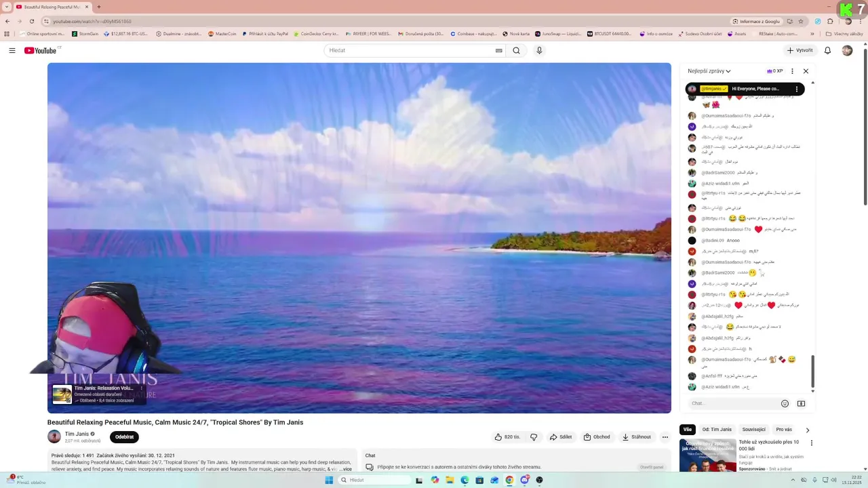Open YouTube notifications bell
This screenshot has height=488, width=868.
click(x=827, y=50)
